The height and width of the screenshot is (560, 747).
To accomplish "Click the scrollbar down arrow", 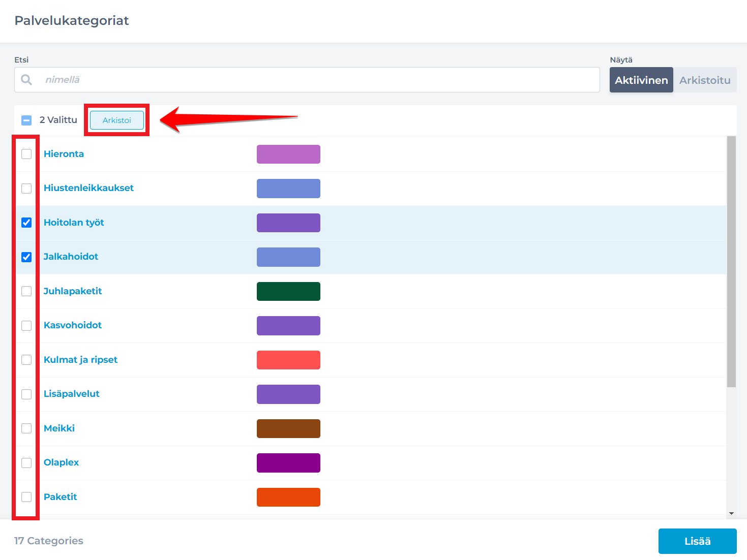I will point(731,513).
